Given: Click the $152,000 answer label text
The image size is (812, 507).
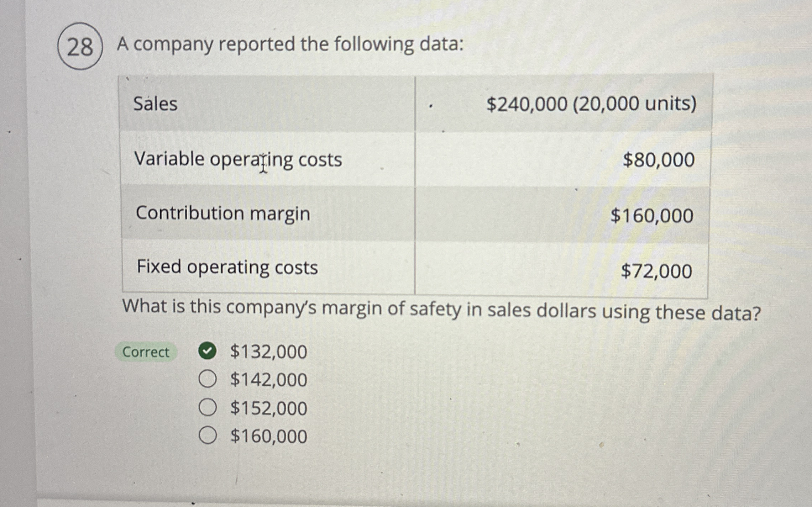Looking at the screenshot, I should coord(269,408).
